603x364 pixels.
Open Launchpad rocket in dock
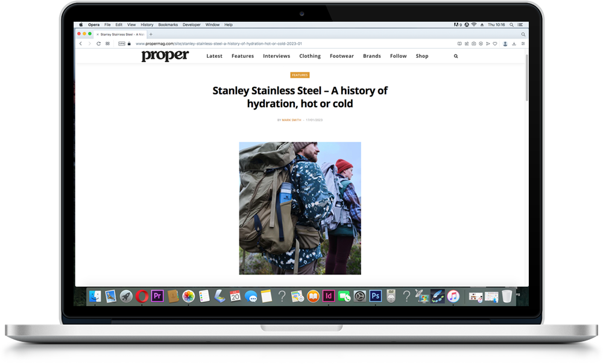[126, 297]
